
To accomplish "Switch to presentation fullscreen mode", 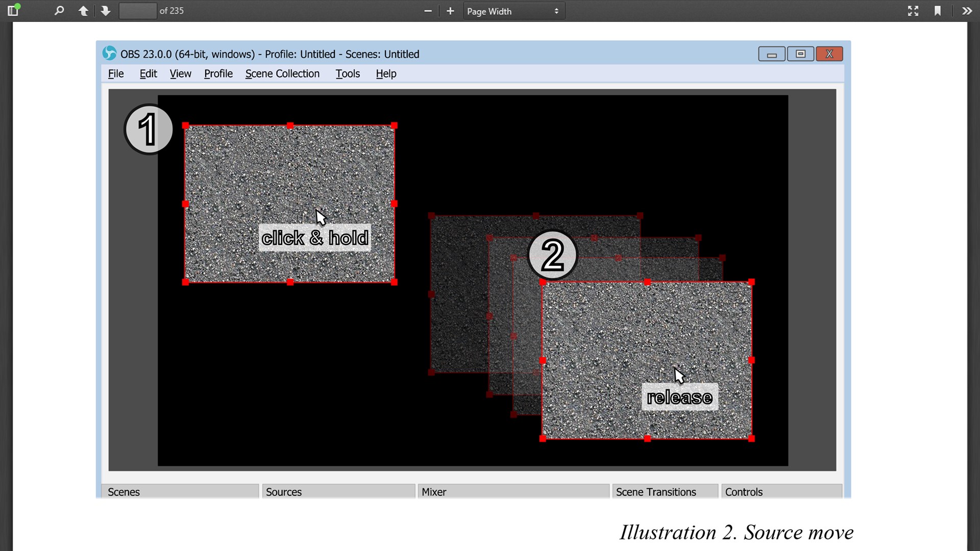I will point(913,11).
